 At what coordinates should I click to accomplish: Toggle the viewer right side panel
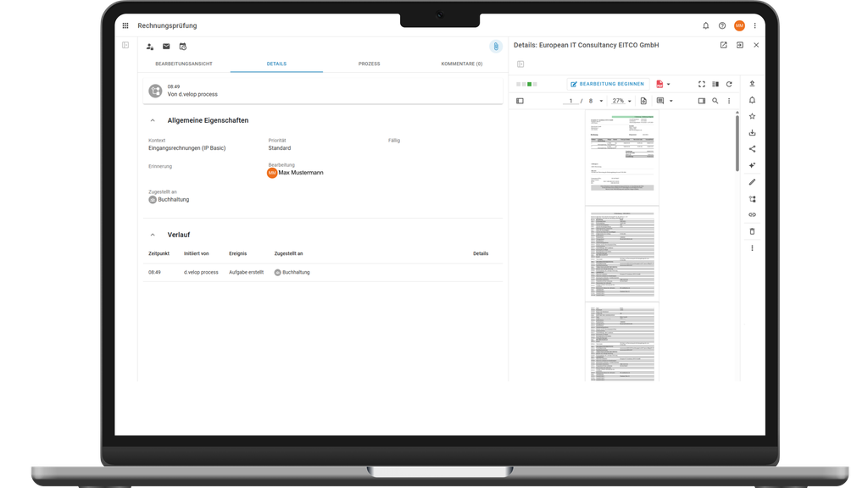[x=701, y=101]
